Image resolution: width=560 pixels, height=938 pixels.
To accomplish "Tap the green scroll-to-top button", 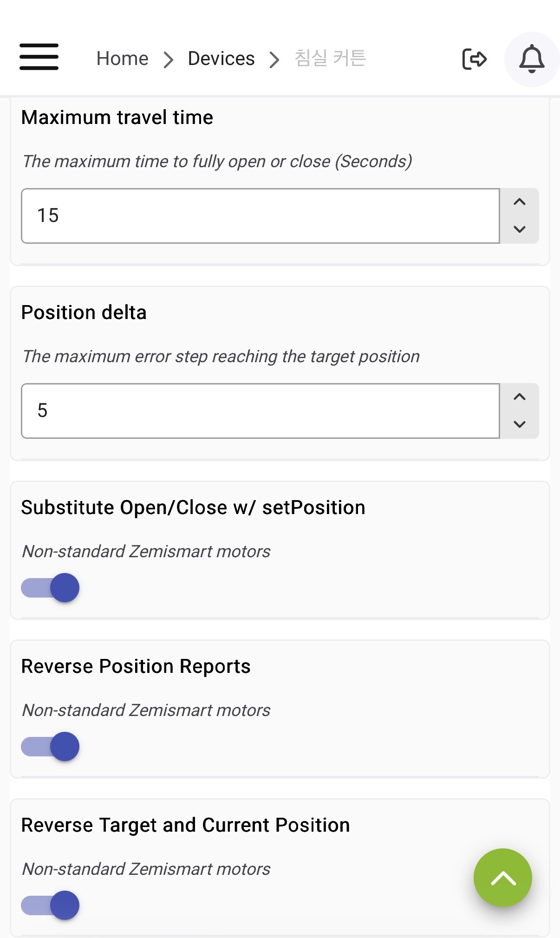I will (x=502, y=877).
